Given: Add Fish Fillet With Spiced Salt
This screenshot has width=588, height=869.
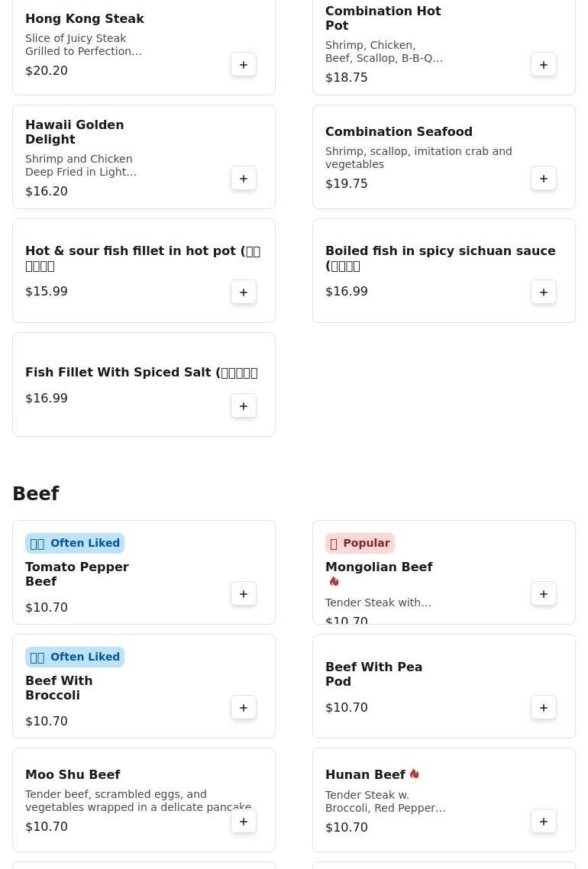Looking at the screenshot, I should [x=244, y=406].
